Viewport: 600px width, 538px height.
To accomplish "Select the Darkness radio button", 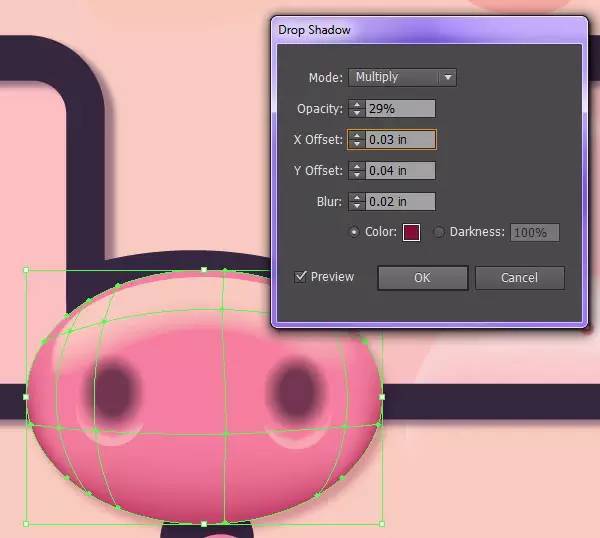I will pos(439,232).
